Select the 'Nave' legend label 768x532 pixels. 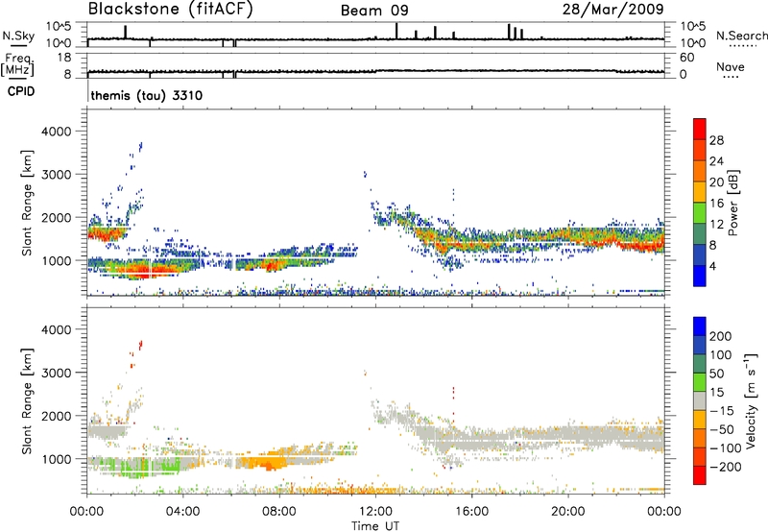(731, 66)
